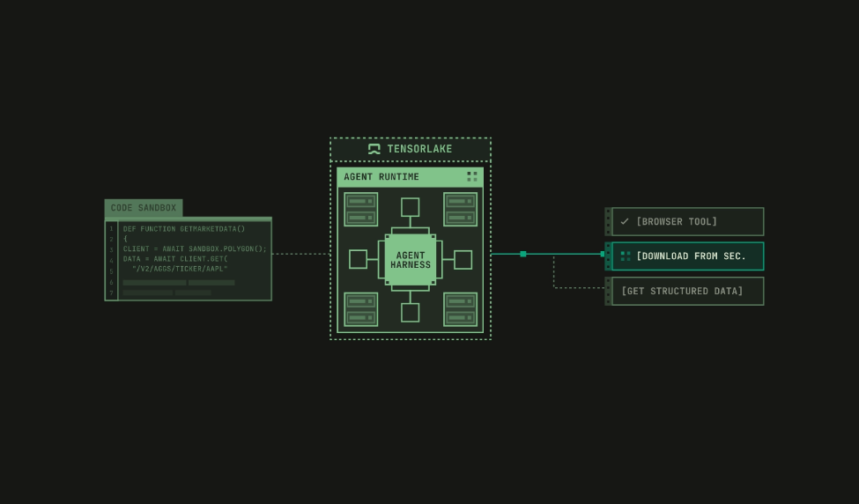Click the small square above Agent Harness

(x=411, y=207)
